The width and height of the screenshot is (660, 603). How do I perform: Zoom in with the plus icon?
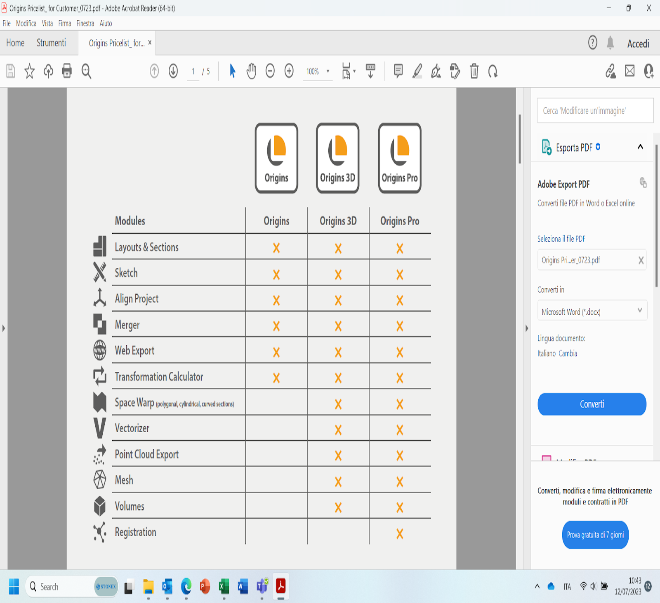(x=289, y=71)
